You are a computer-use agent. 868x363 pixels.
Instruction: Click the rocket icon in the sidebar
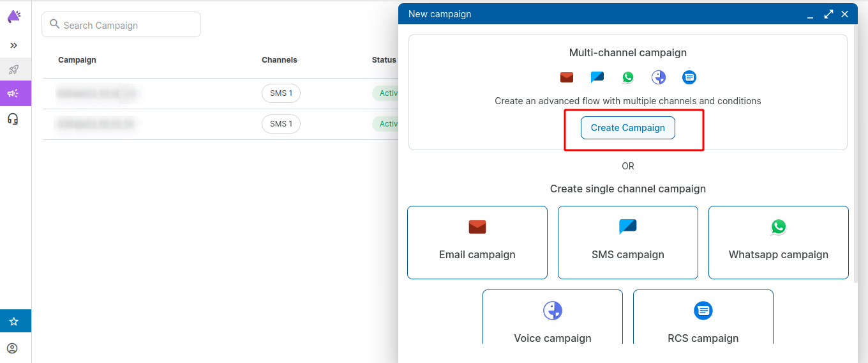click(13, 70)
